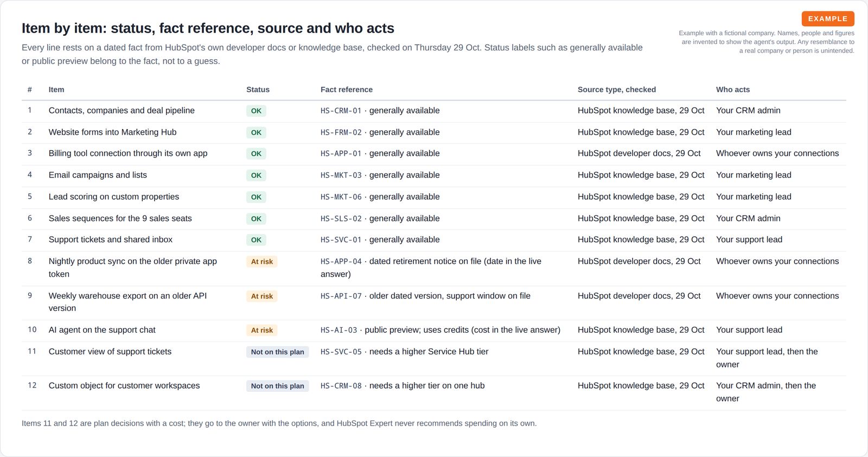Click fact reference HS-AI-03 public preview
The height and width of the screenshot is (457, 868).
tap(441, 330)
